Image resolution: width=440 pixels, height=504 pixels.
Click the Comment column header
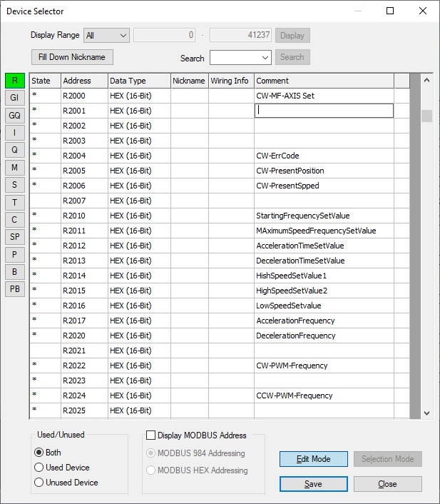(324, 81)
